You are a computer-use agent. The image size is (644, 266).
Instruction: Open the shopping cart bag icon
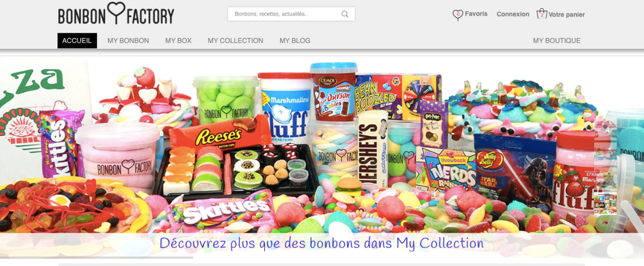click(541, 14)
